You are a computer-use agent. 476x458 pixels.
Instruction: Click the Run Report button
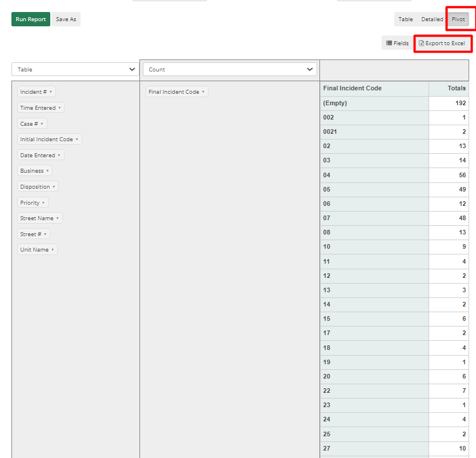[30, 19]
